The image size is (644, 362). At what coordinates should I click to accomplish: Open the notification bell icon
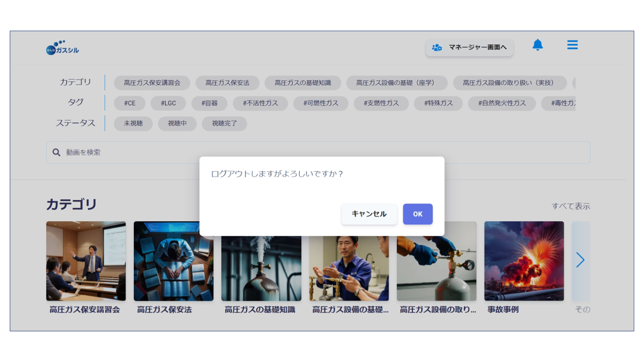pyautogui.click(x=538, y=45)
